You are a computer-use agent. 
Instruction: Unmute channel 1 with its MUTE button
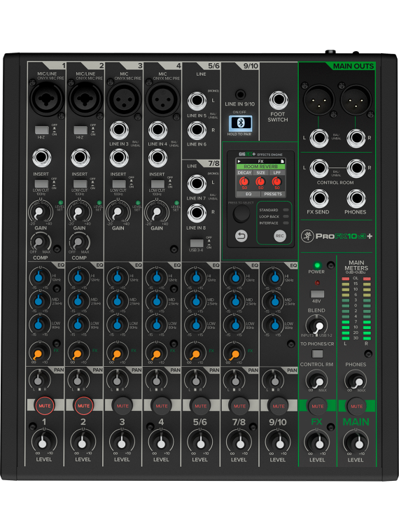(44, 406)
